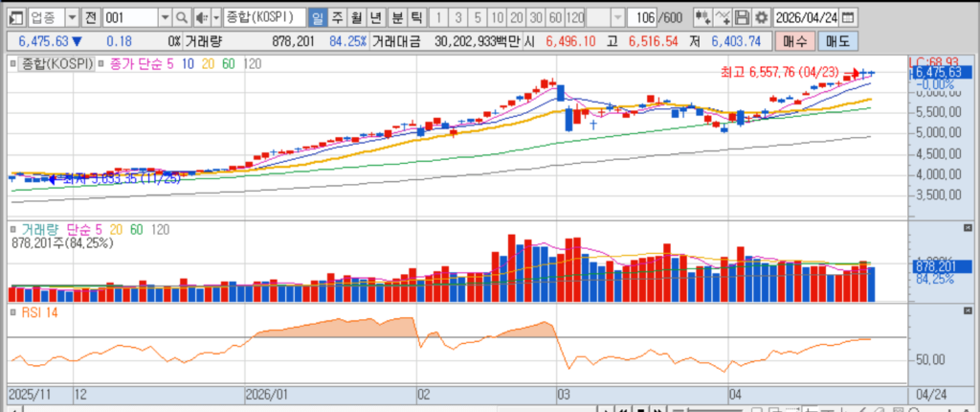Save chart with the floppy disk icon
This screenshot has height=412, width=980.
coord(744,18)
